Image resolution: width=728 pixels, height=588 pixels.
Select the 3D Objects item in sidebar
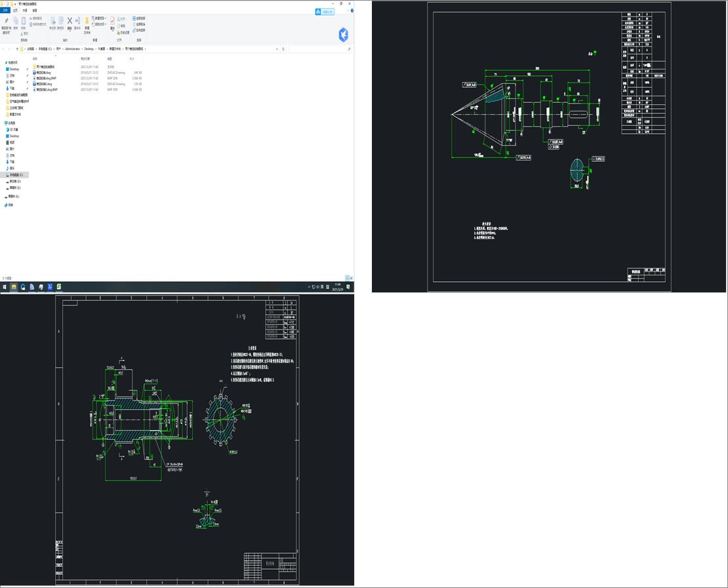tap(14, 130)
